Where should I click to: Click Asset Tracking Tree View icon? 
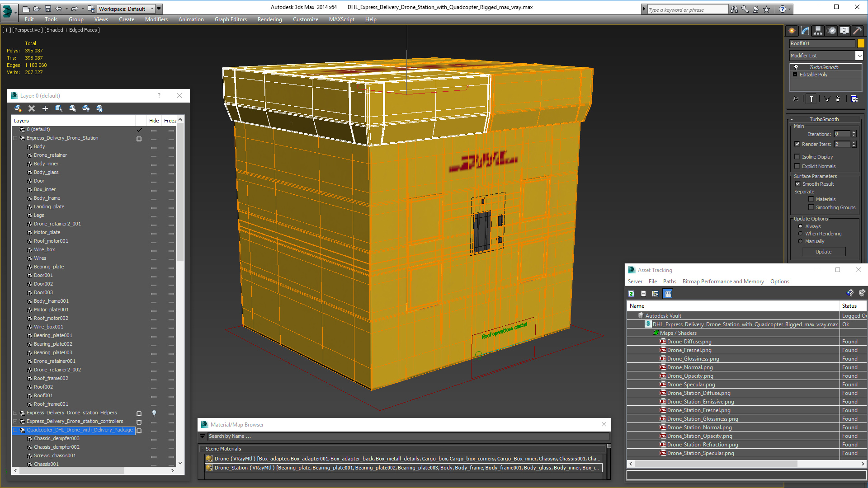click(x=656, y=294)
